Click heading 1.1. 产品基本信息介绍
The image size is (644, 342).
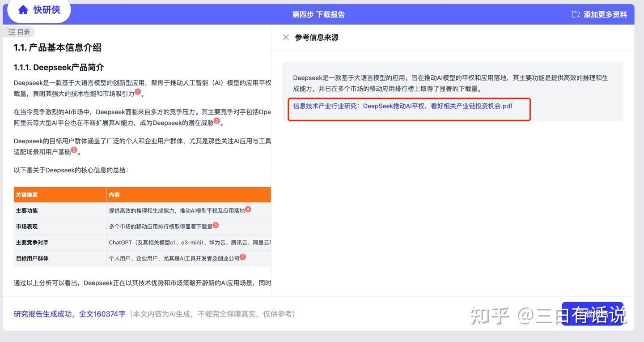pos(58,47)
